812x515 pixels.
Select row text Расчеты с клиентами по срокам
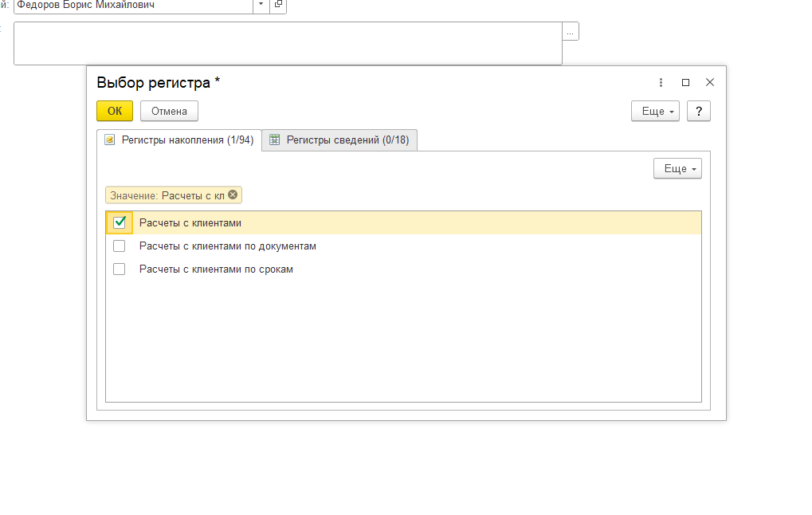(x=216, y=269)
